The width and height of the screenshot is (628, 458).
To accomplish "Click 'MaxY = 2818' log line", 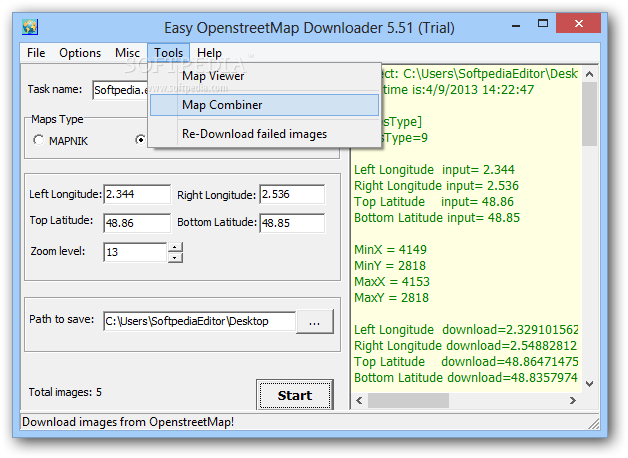I will pyautogui.click(x=391, y=298).
